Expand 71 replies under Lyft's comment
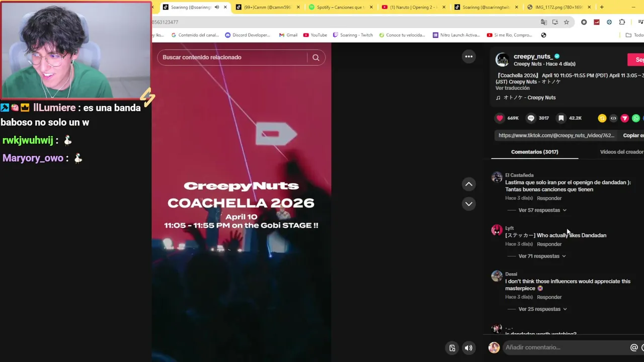Viewport: 644px width, 362px height. pyautogui.click(x=542, y=256)
